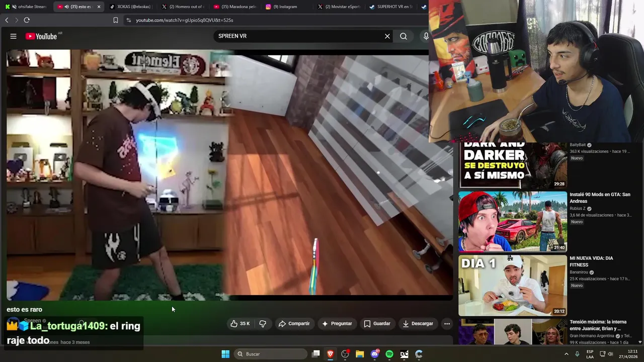This screenshot has height=362, width=644.
Task: Close the '(35) esto es' tab
Action: [x=99, y=7]
